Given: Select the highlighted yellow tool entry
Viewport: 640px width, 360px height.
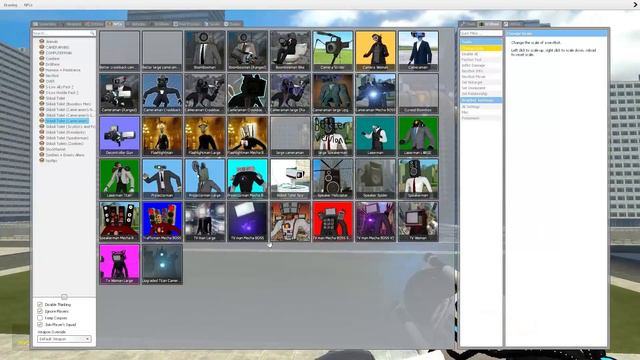Looking at the screenshot, I should click(481, 48).
